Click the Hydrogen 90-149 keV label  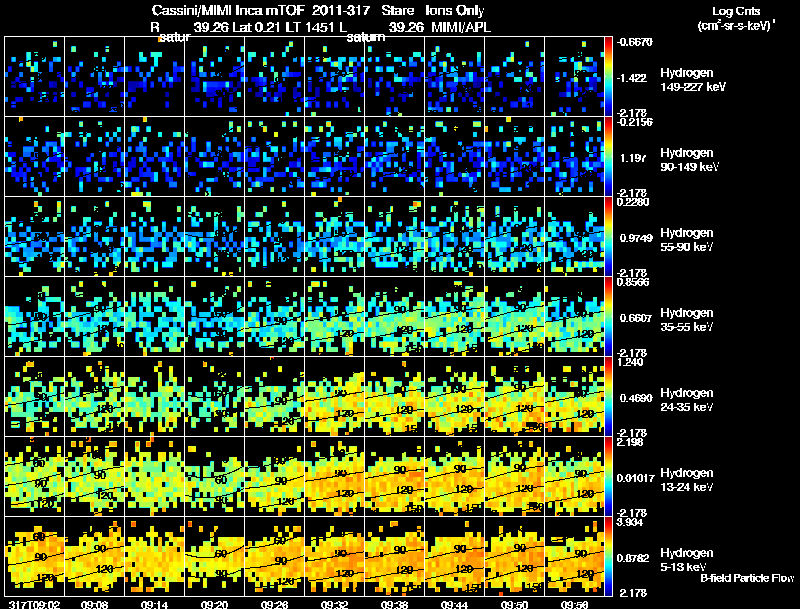click(689, 160)
